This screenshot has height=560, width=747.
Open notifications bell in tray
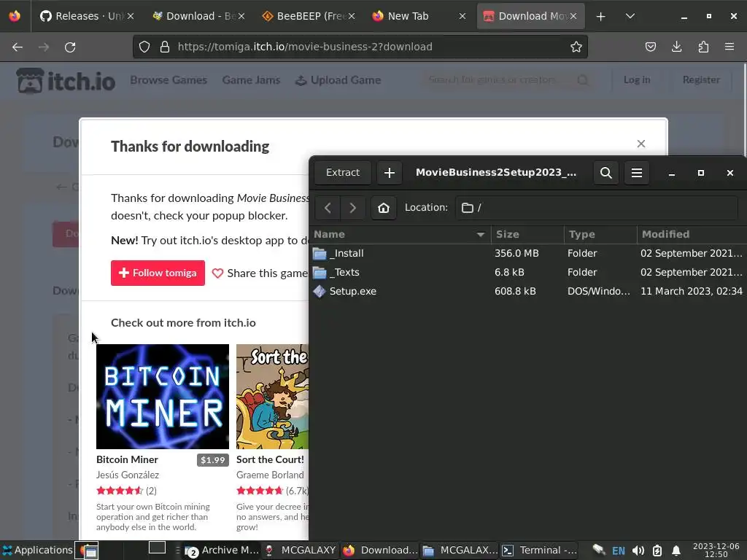(x=676, y=551)
